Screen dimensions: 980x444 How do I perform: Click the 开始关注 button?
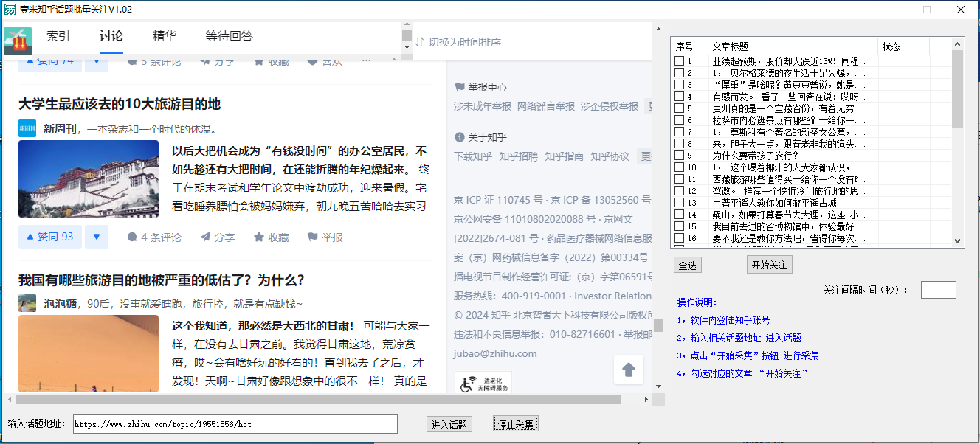(x=769, y=265)
